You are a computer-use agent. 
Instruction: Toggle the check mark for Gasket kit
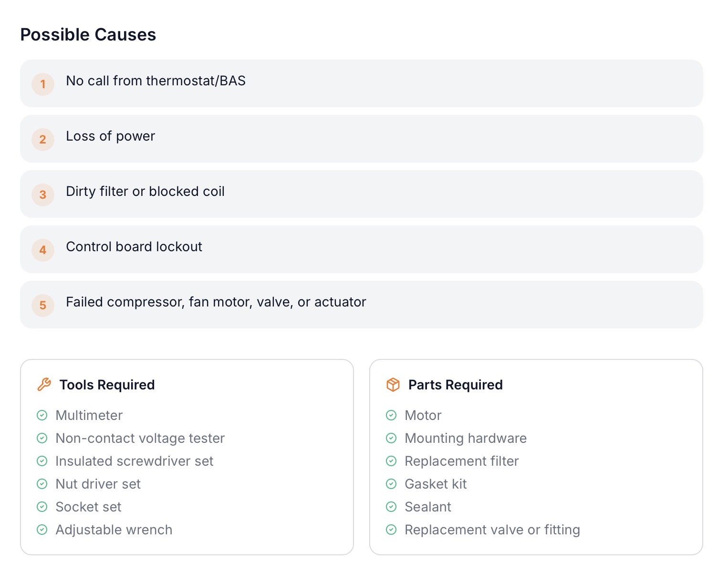point(391,484)
